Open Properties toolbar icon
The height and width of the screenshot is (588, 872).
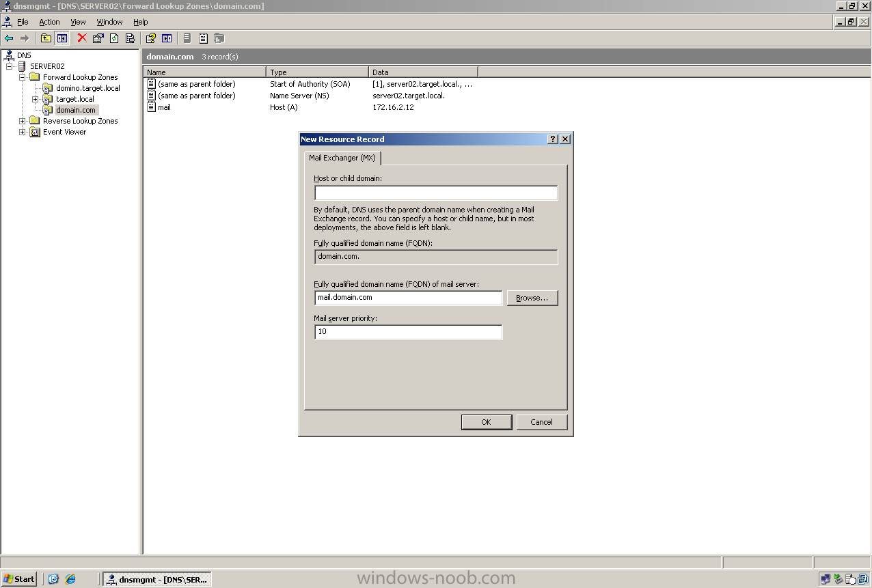[98, 38]
